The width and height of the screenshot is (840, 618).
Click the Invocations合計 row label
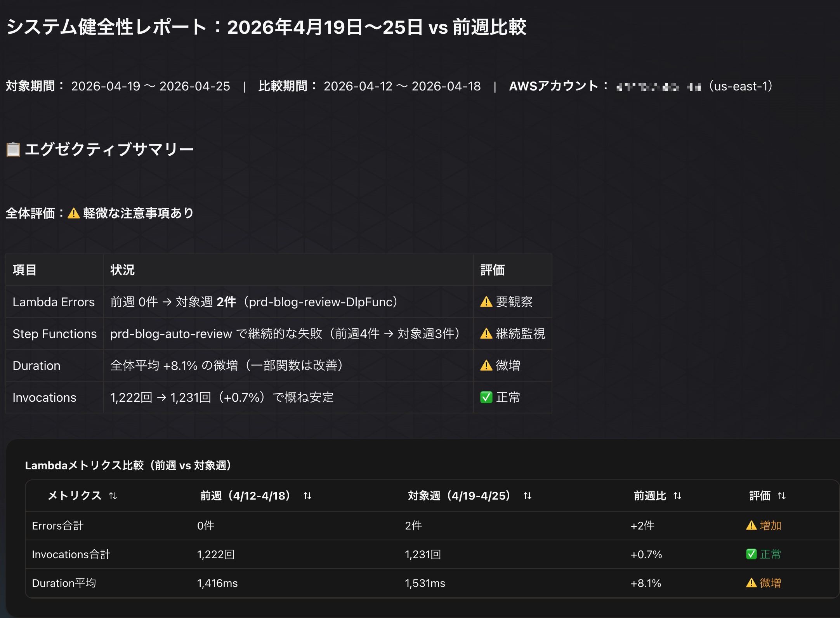(71, 554)
